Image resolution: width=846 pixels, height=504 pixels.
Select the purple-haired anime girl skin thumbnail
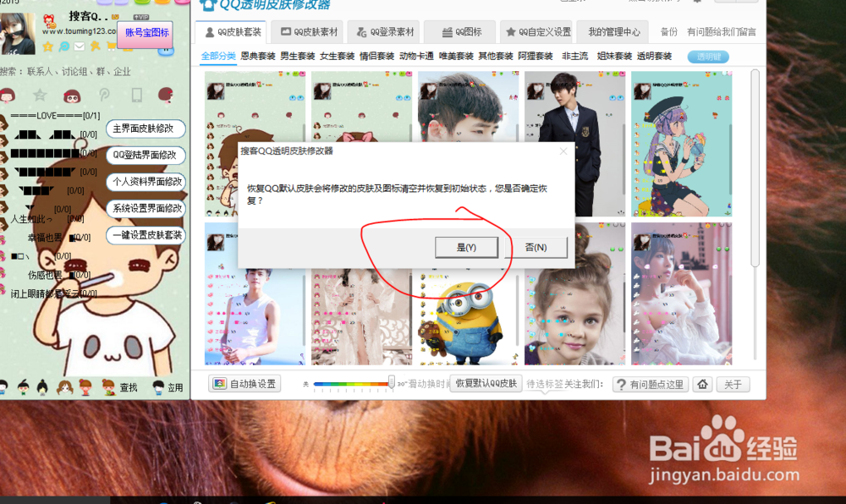681,144
